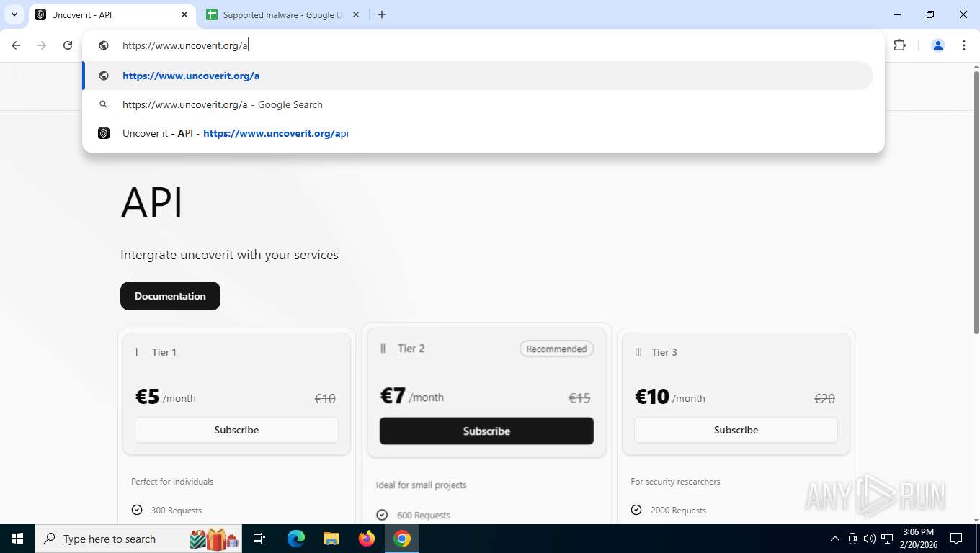Viewport: 980px width, 553px height.
Task: Click the scrollbar up arrow
Action: (x=976, y=67)
